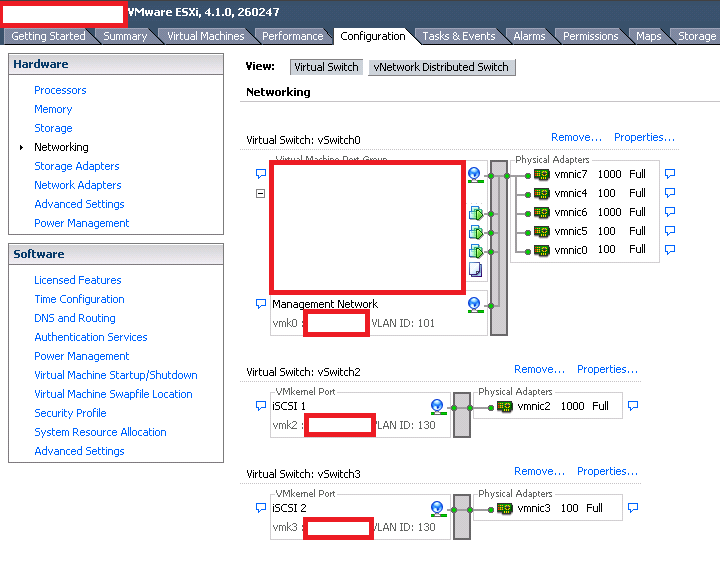Viewport: 720px width, 564px height.
Task: Open DNS and Routing
Action: pos(75,318)
